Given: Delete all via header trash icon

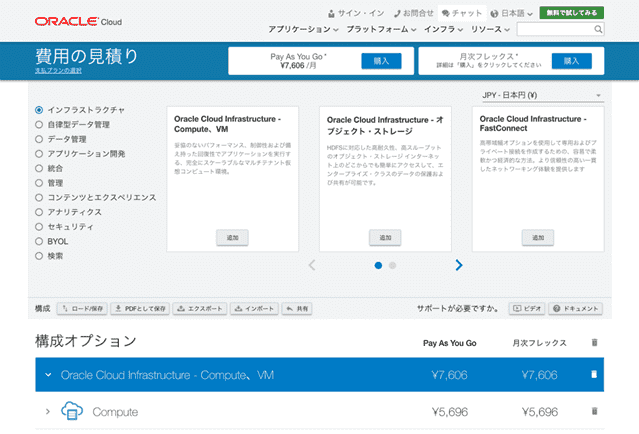Looking at the screenshot, I should pyautogui.click(x=595, y=343).
